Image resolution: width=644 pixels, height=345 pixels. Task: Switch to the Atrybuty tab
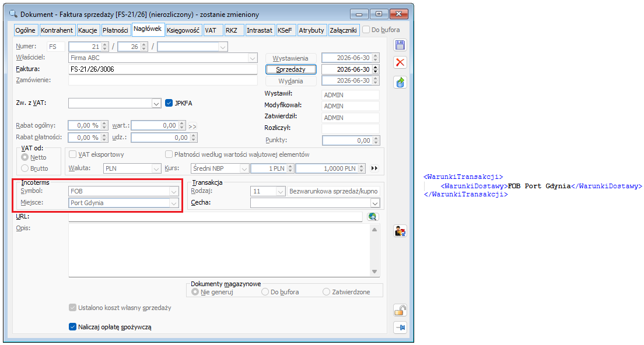[311, 30]
